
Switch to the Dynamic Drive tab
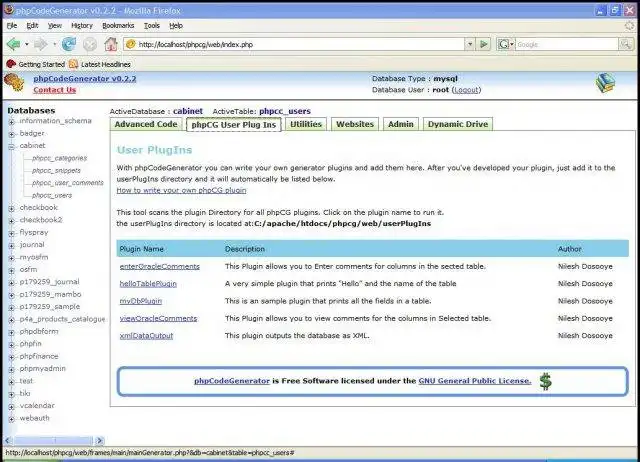pyautogui.click(x=458, y=124)
